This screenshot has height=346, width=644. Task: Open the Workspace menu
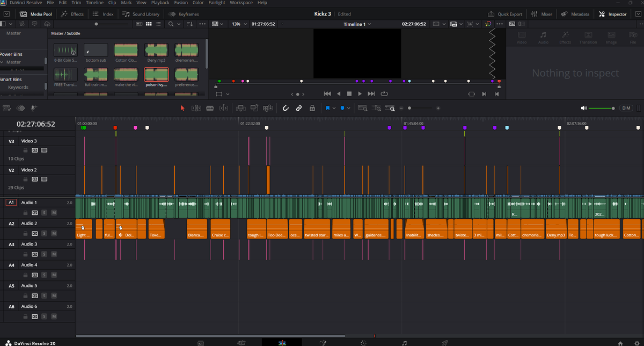(x=241, y=3)
